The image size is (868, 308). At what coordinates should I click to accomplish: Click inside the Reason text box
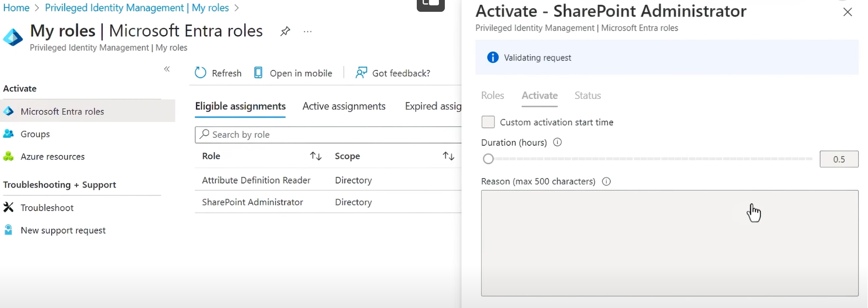(x=669, y=243)
